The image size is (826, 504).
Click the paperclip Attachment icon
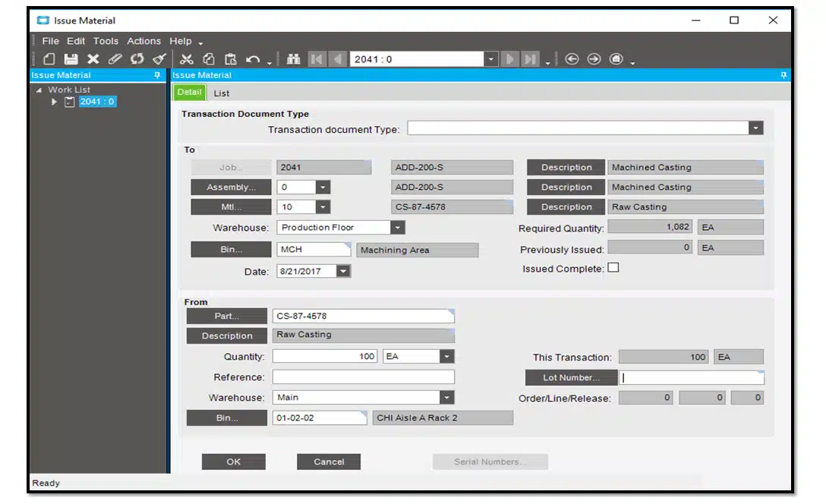point(115,59)
